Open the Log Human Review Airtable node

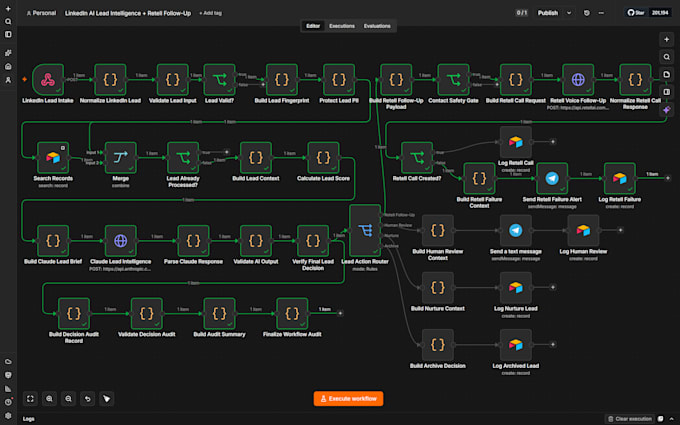click(583, 231)
